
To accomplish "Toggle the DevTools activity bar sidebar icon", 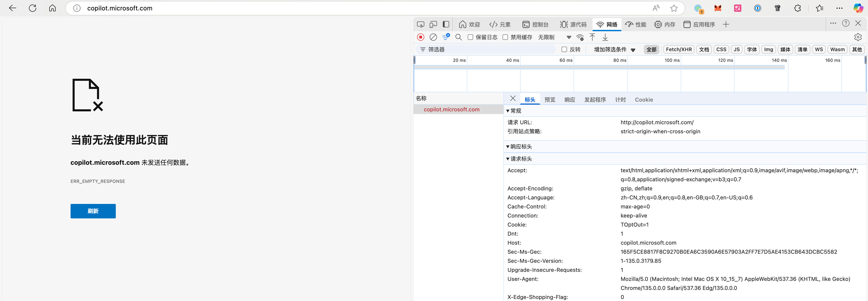I will coord(446,24).
